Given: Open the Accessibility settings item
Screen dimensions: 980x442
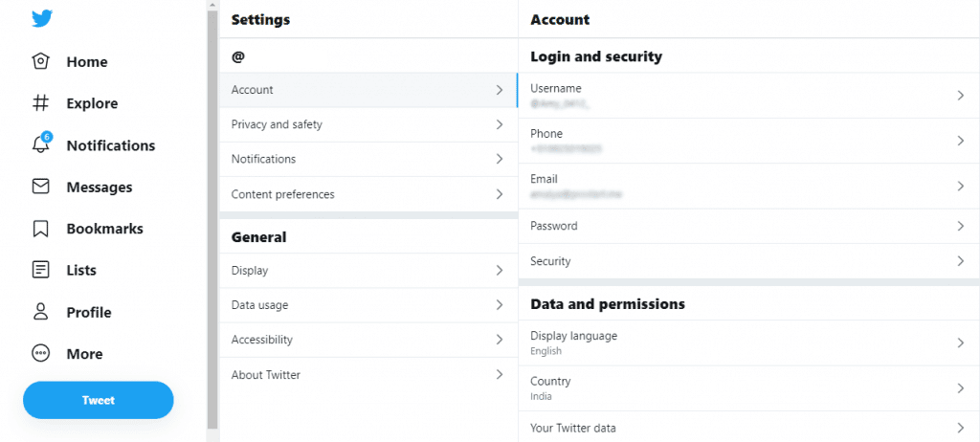Looking at the screenshot, I should click(368, 340).
